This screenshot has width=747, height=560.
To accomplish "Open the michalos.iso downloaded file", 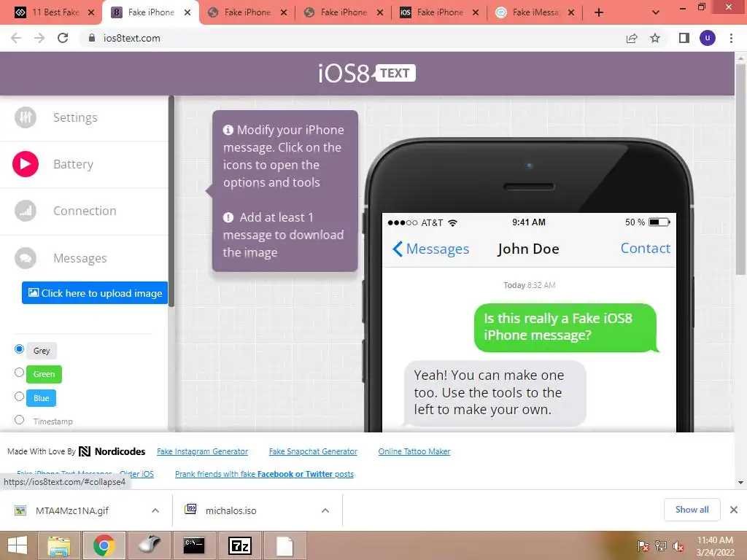I will point(231,510).
